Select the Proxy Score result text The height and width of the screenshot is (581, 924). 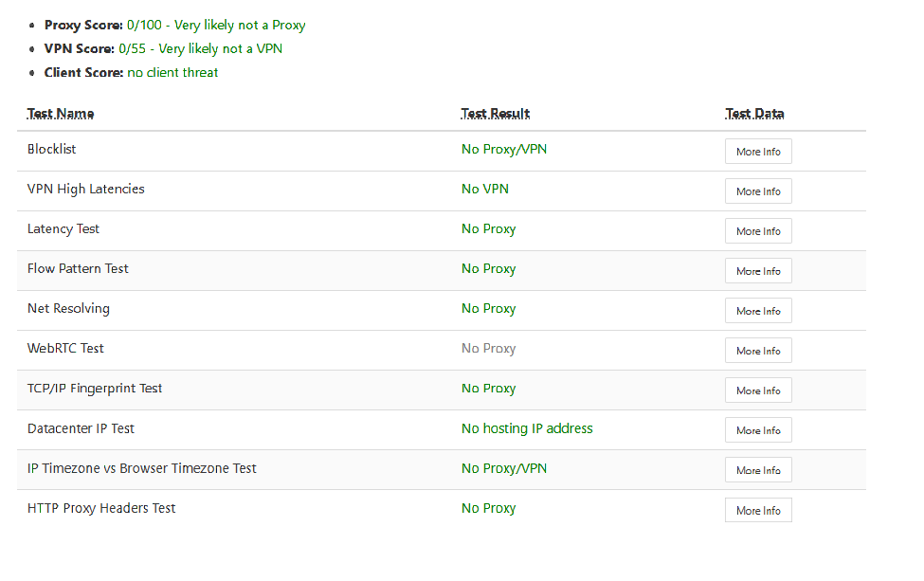click(x=216, y=26)
